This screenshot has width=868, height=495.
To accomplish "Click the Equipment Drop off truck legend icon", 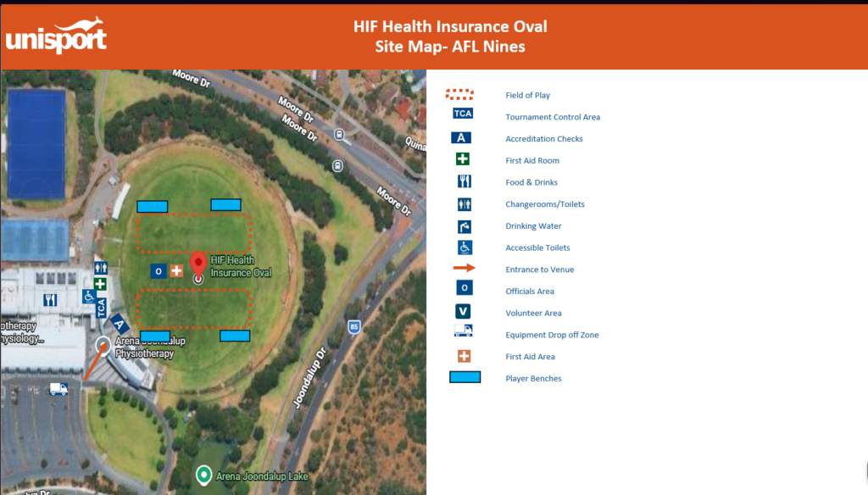I will (463, 331).
